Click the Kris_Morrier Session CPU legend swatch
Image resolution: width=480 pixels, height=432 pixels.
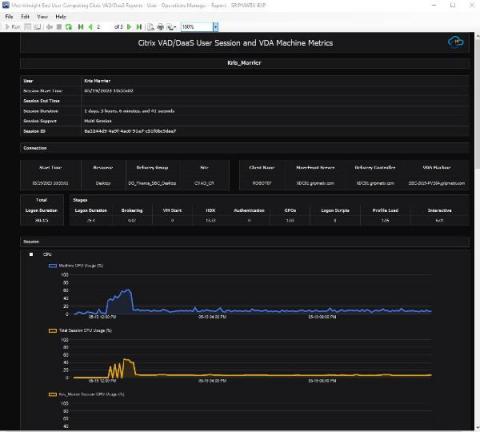53,394
